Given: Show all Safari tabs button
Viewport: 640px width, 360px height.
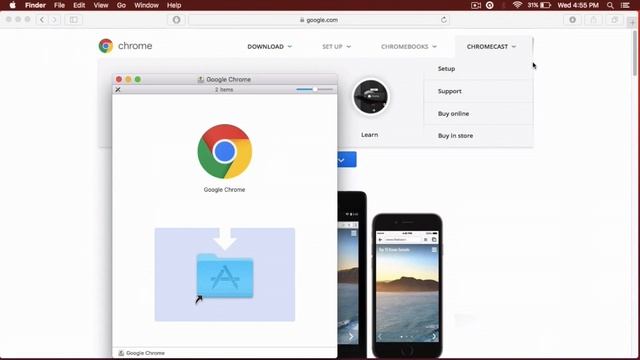Looking at the screenshot, I should 615,20.
